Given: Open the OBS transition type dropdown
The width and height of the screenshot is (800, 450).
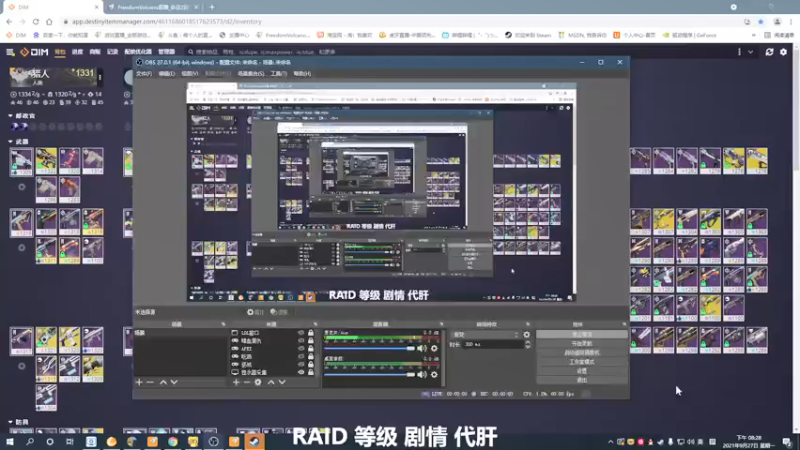Looking at the screenshot, I should click(x=485, y=335).
